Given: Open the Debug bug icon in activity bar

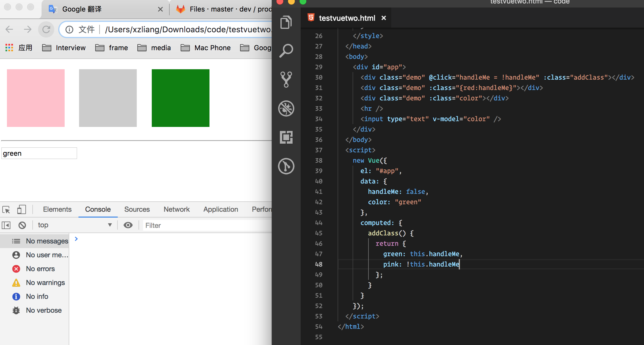Looking at the screenshot, I should click(286, 108).
